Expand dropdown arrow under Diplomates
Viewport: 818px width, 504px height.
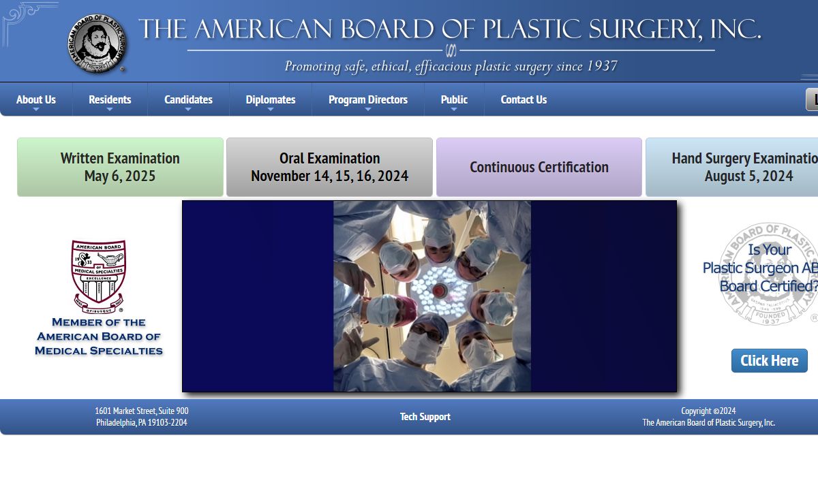pos(271,110)
